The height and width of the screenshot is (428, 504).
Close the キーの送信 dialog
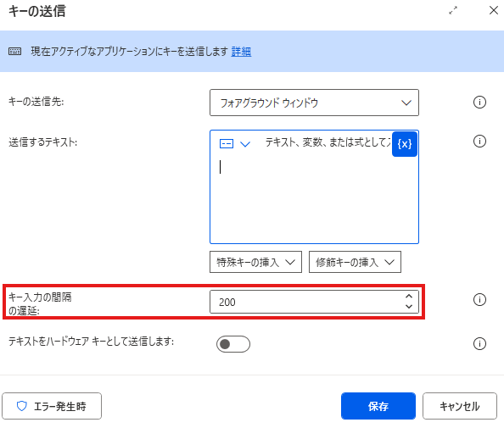[x=493, y=11]
